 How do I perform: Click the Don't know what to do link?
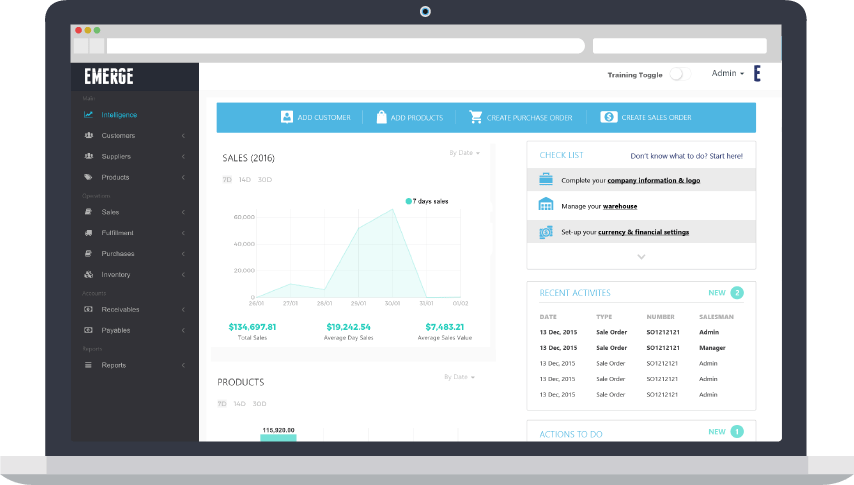[x=686, y=156]
